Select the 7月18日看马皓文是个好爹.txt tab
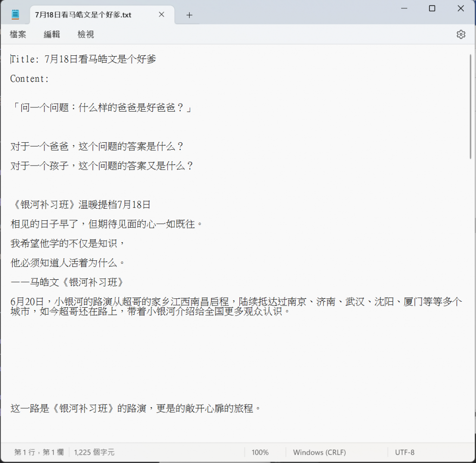Screen dimensions: 476x463 102,14
